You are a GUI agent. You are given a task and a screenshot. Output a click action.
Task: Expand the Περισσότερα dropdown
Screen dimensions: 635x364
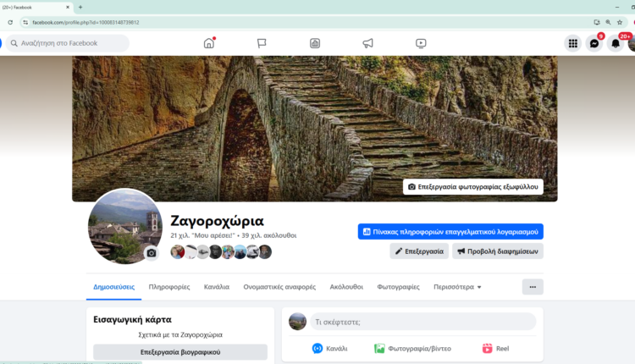tap(457, 287)
